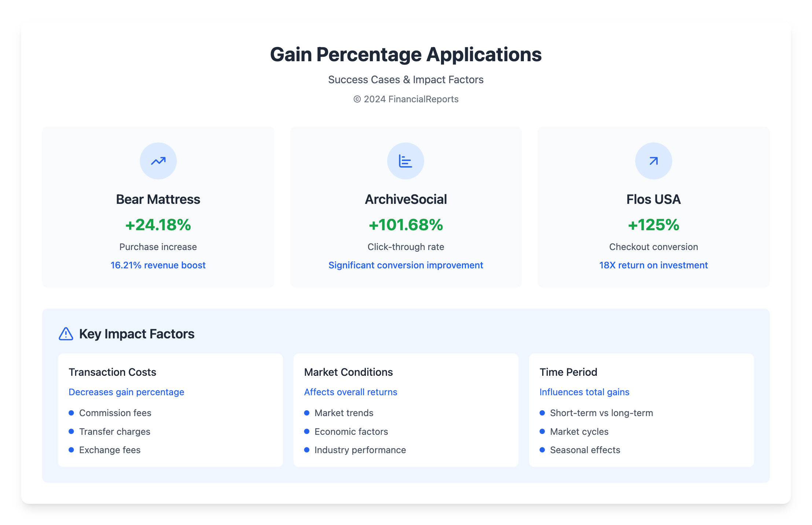Click the bullet beside Seasonal effects
The height and width of the screenshot is (525, 812).
pyautogui.click(x=542, y=450)
